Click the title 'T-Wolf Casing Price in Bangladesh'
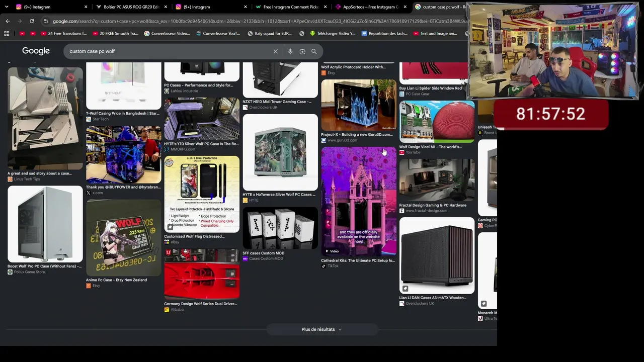The image size is (644, 362). point(123,114)
